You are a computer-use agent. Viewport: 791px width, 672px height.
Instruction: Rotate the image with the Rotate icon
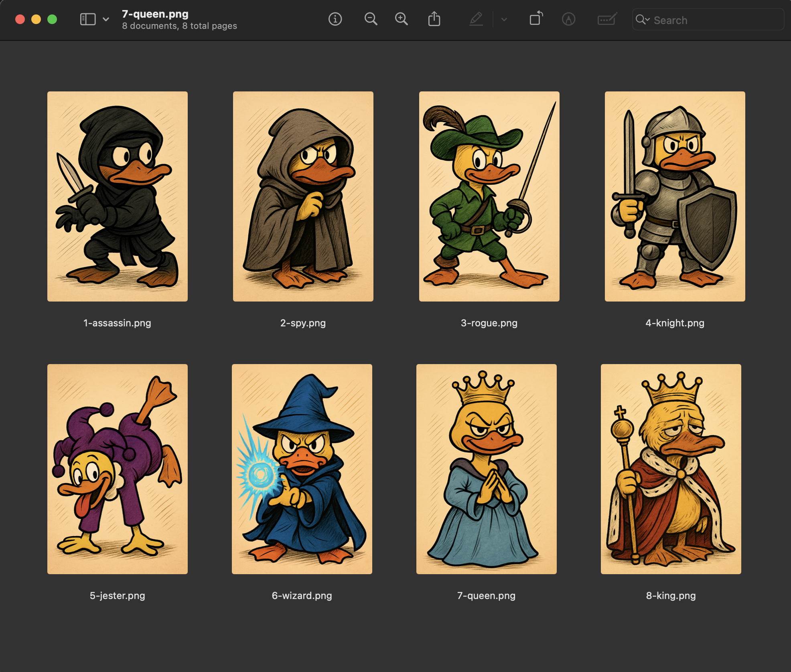tap(535, 19)
